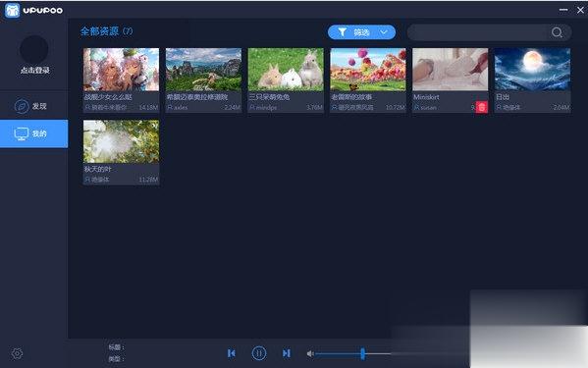Image resolution: width=588 pixels, height=368 pixels.
Task: Open the login avatar circle
Action: pos(33,49)
